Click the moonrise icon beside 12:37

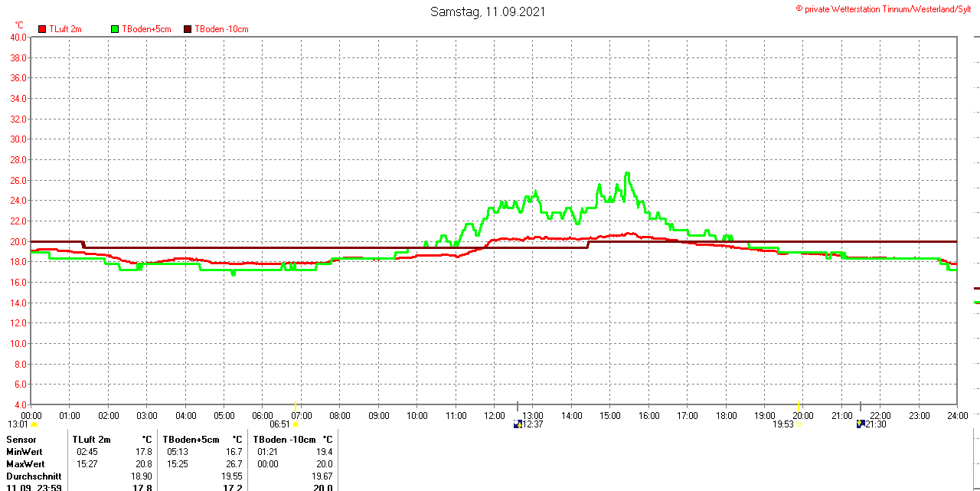tap(518, 424)
